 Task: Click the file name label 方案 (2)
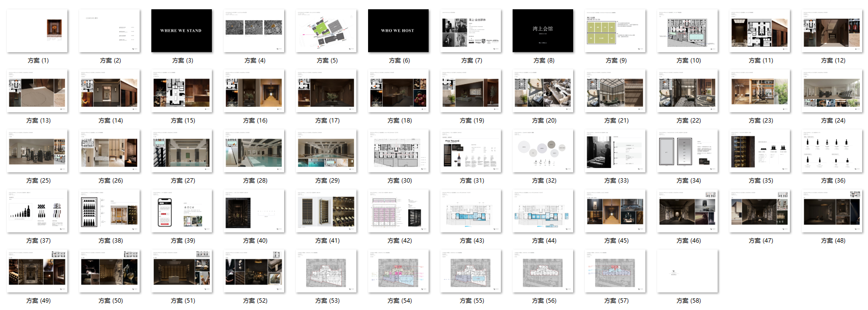click(110, 61)
